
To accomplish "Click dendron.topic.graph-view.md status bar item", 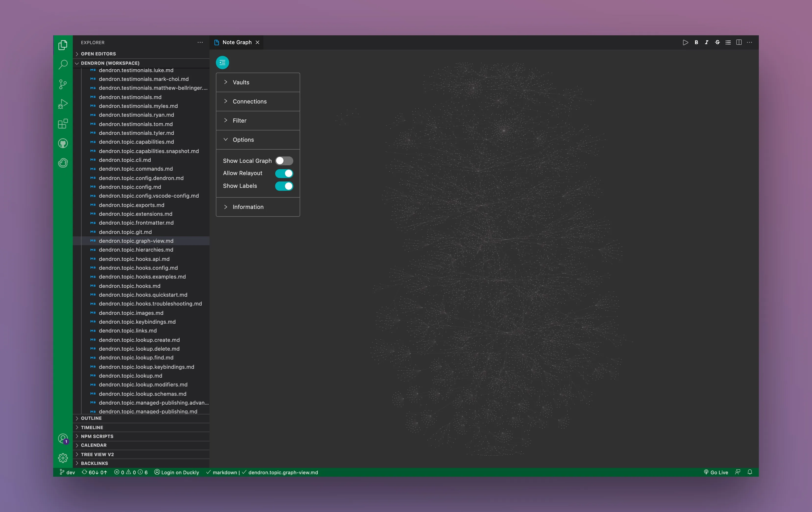I will pos(280,472).
